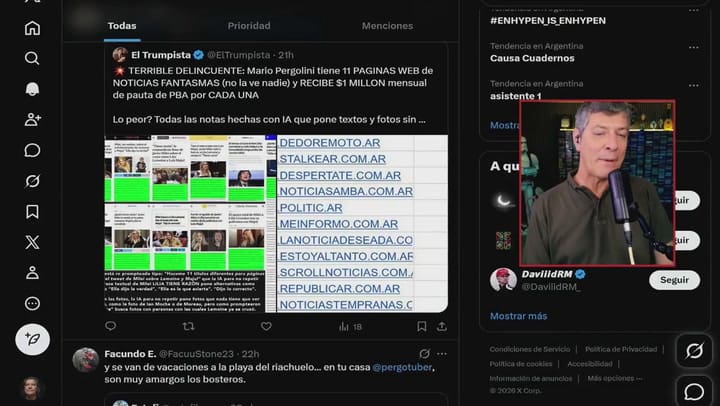Click REPUBLICAR.COM.AR text in the tweet image
This screenshot has width=720, height=406.
(x=340, y=288)
